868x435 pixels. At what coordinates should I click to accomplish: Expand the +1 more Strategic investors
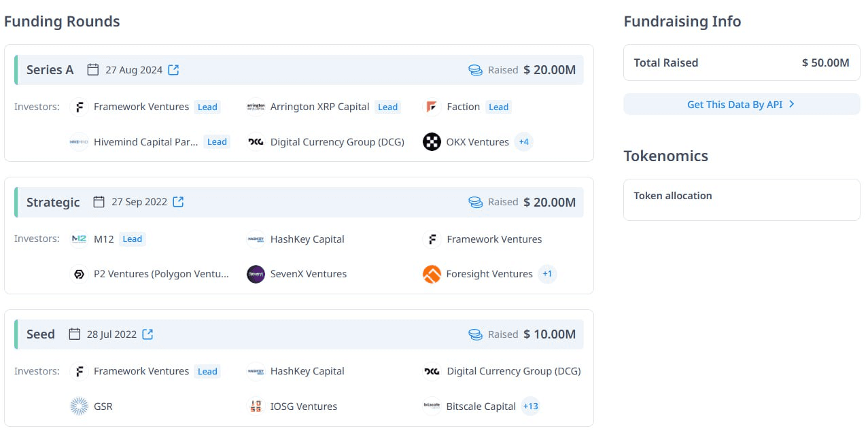tap(547, 274)
